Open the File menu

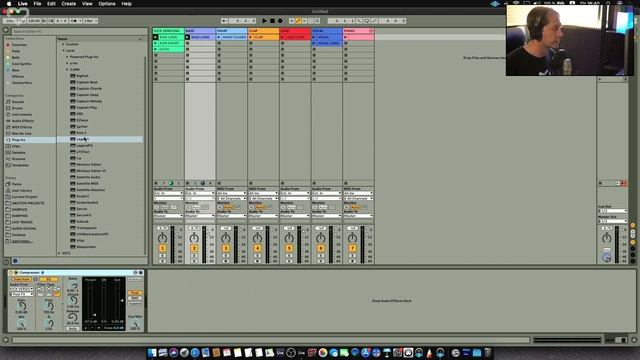tap(37, 4)
